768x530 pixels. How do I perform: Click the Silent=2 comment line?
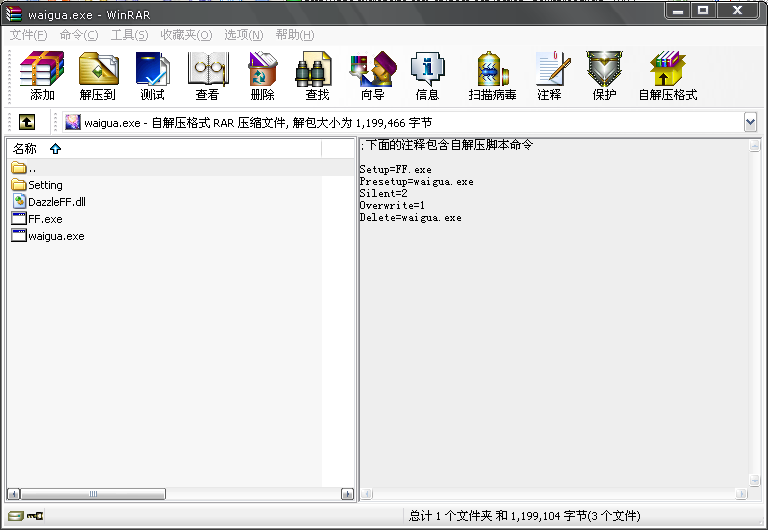pos(384,193)
